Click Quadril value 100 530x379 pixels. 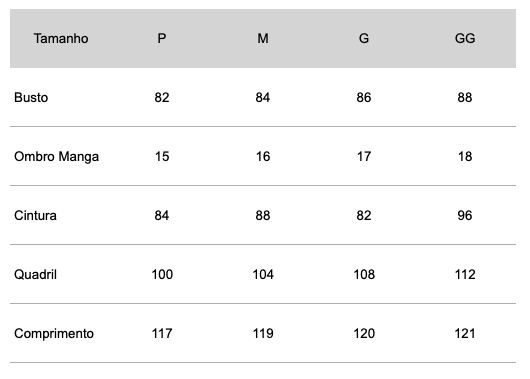pos(162,275)
